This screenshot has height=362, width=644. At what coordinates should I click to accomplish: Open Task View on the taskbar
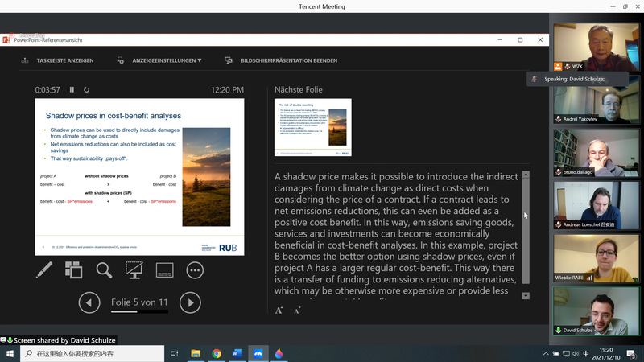click(x=175, y=353)
